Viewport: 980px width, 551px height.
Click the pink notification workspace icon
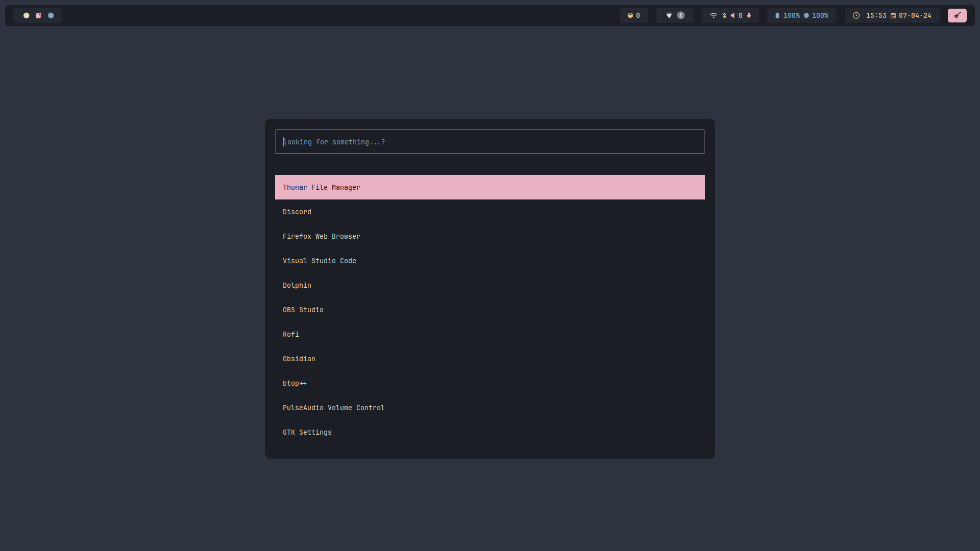[38, 16]
